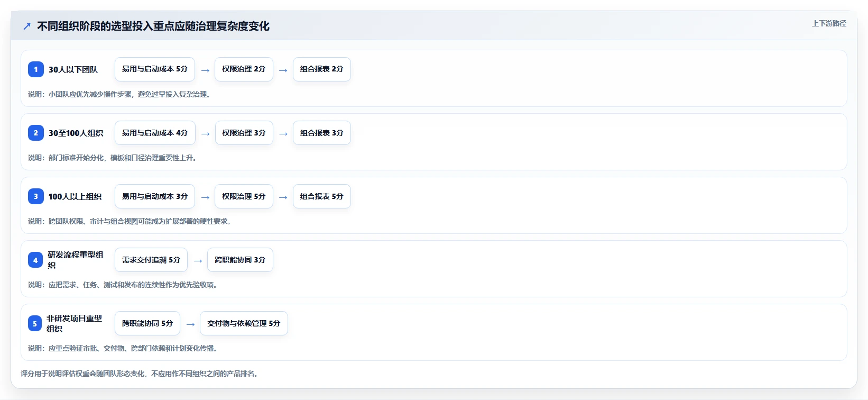
Task: Click the 组合报表 2分 chip
Action: (322, 69)
